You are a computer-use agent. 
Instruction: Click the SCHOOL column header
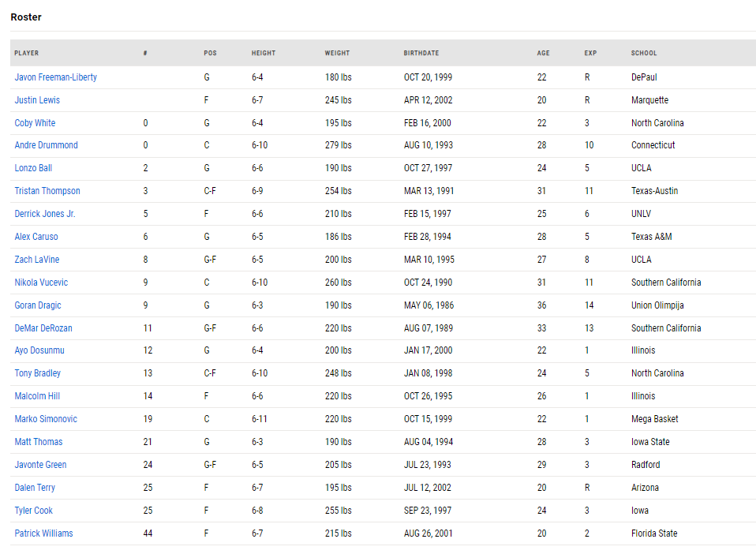tap(644, 53)
